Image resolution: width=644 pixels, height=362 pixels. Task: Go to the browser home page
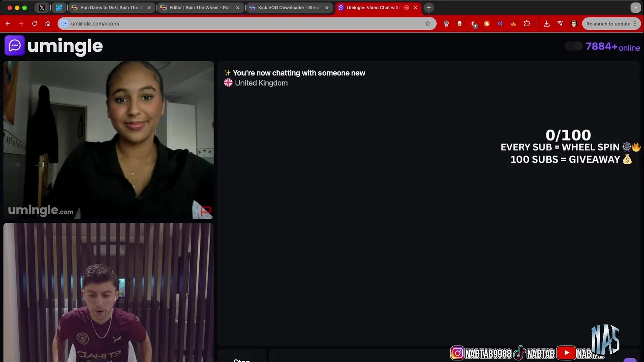point(48,24)
